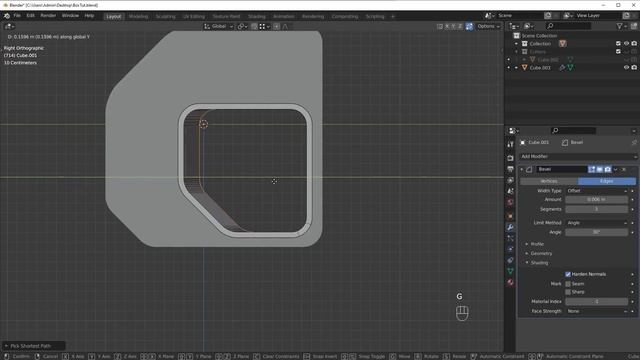Click the properties editor search field
Viewport: 640px width, 360px height.
573,131
